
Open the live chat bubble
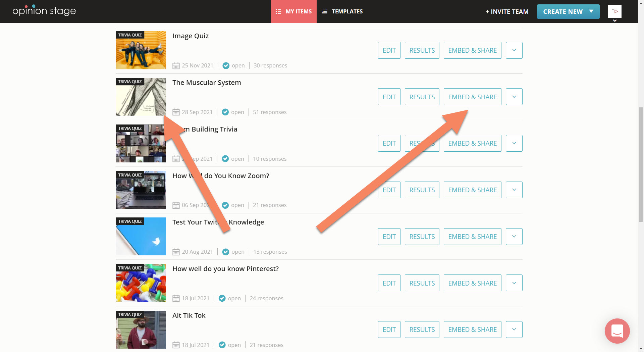(617, 331)
